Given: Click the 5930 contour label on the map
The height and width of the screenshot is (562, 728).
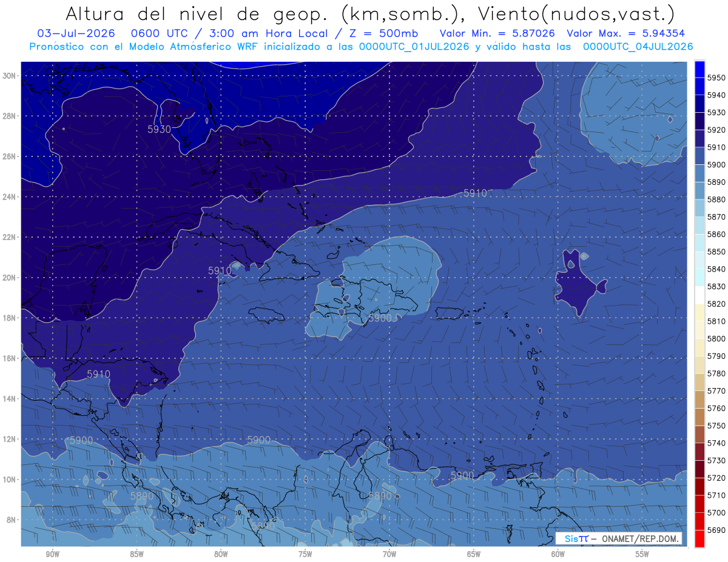Looking at the screenshot, I should click(x=160, y=129).
